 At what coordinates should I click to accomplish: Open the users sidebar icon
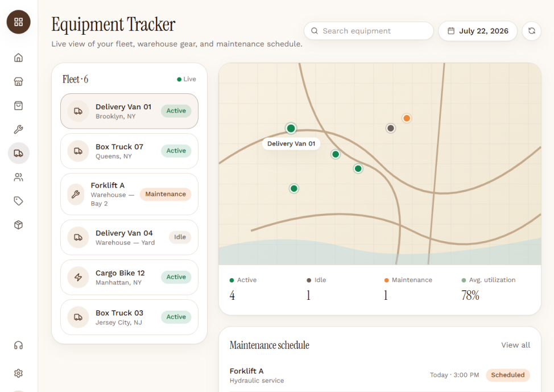coord(18,177)
